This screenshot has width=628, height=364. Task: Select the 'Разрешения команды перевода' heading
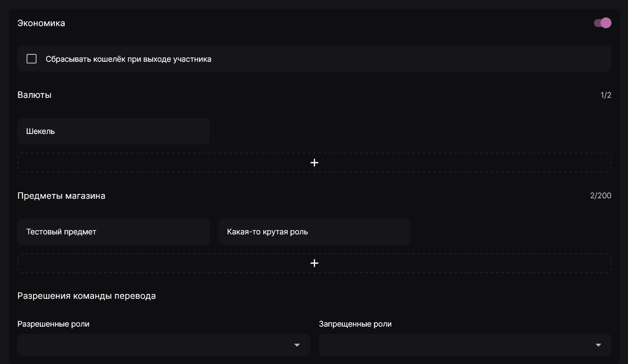pos(87,295)
